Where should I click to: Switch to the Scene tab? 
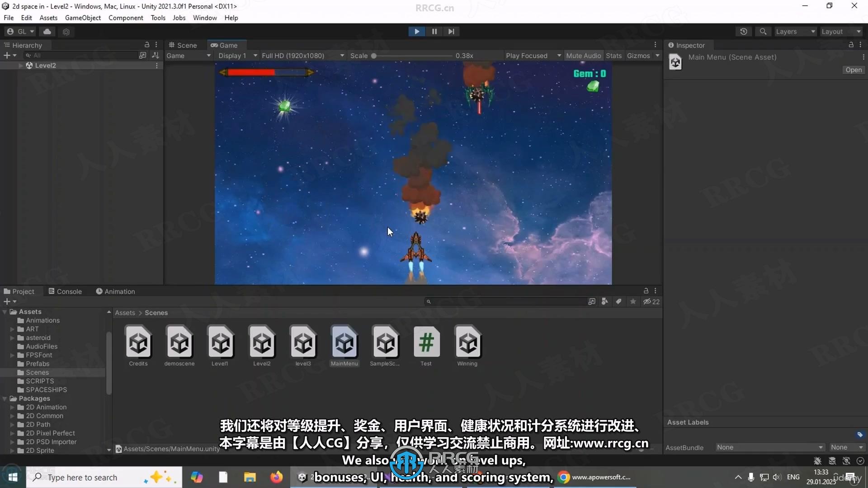click(183, 45)
